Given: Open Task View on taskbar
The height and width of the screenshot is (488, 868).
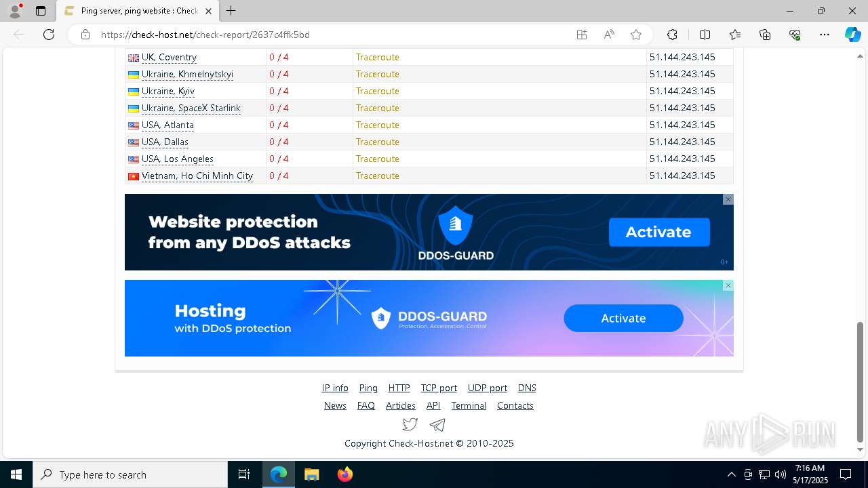Looking at the screenshot, I should coord(244,474).
